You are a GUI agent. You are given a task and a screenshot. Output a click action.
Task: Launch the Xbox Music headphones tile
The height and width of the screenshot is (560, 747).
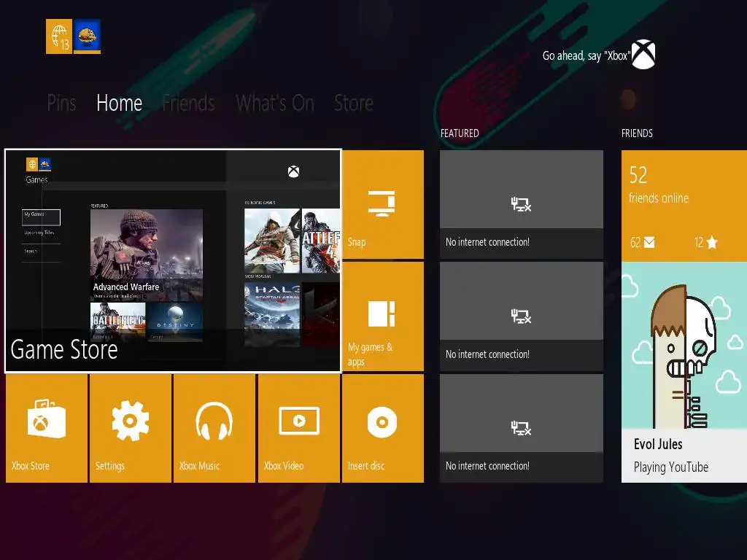214,428
